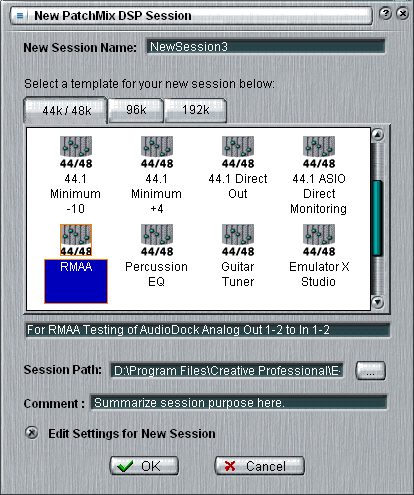Click the help question mark icon
This screenshot has width=414, height=495.
click(x=385, y=14)
